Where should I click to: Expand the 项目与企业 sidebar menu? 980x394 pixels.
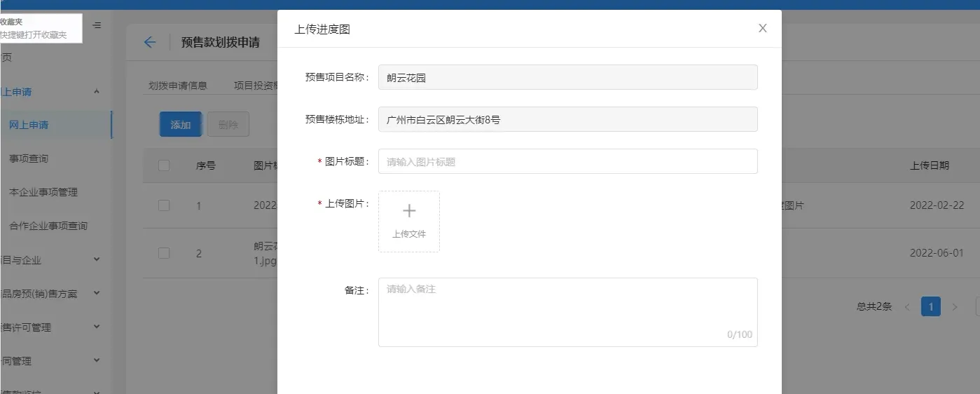[x=97, y=259]
